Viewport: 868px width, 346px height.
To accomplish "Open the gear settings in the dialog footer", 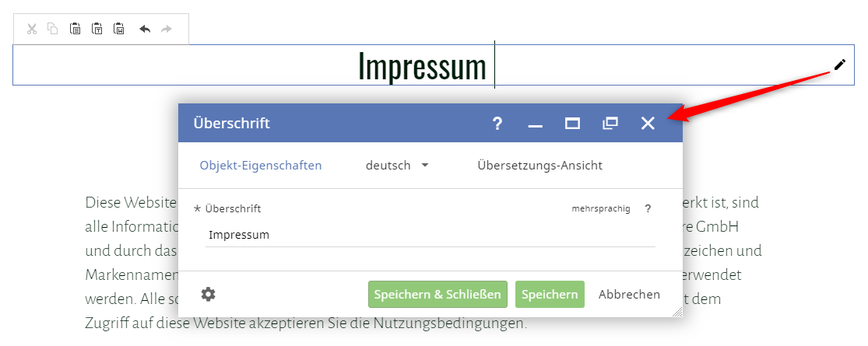I will click(208, 294).
